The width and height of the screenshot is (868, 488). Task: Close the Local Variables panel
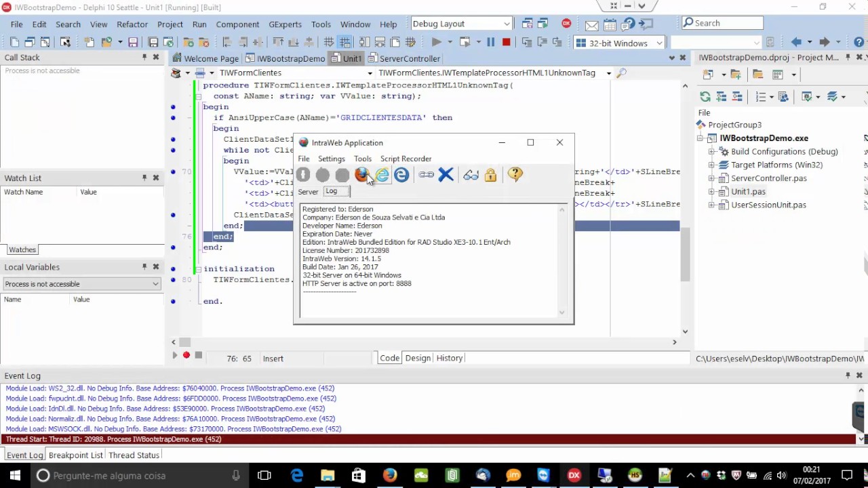pyautogui.click(x=156, y=267)
